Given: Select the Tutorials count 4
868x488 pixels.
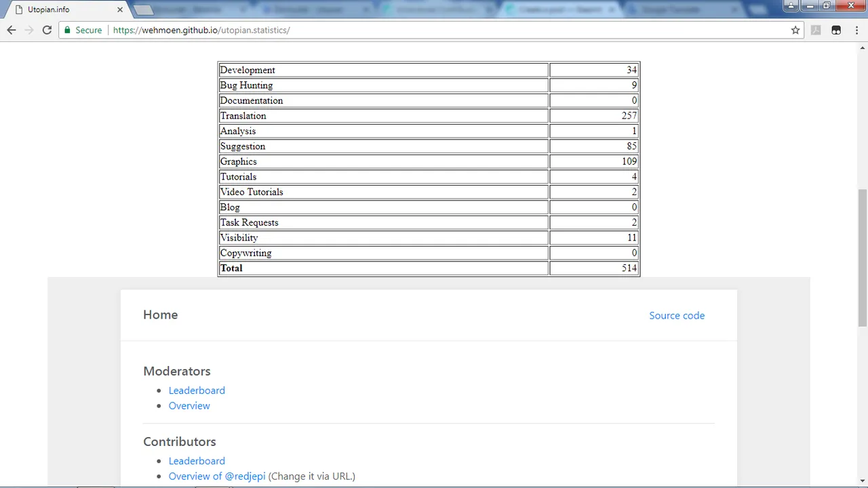Looking at the screenshot, I should (634, 177).
